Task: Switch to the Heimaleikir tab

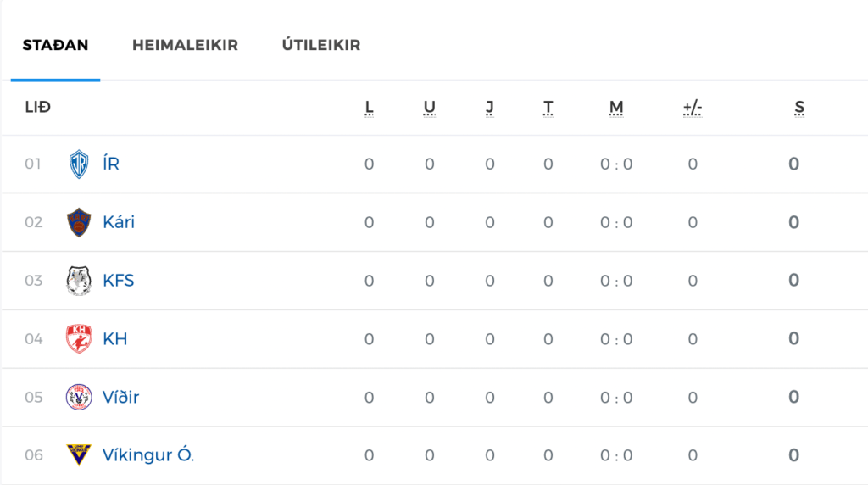Action: (185, 45)
